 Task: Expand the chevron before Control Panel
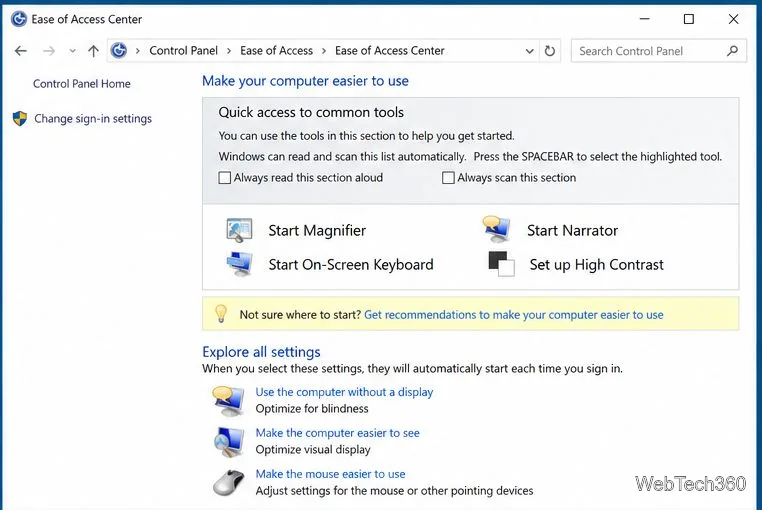138,51
